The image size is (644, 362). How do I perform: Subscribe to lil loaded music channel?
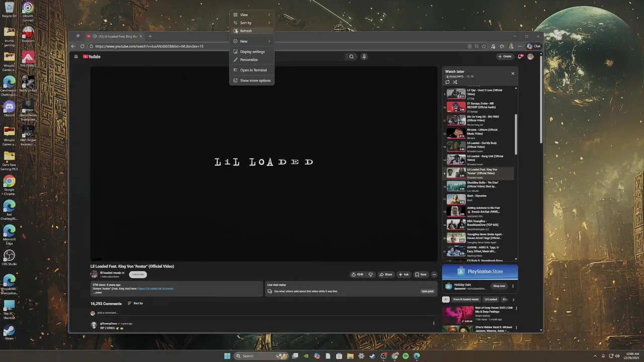tap(138, 275)
